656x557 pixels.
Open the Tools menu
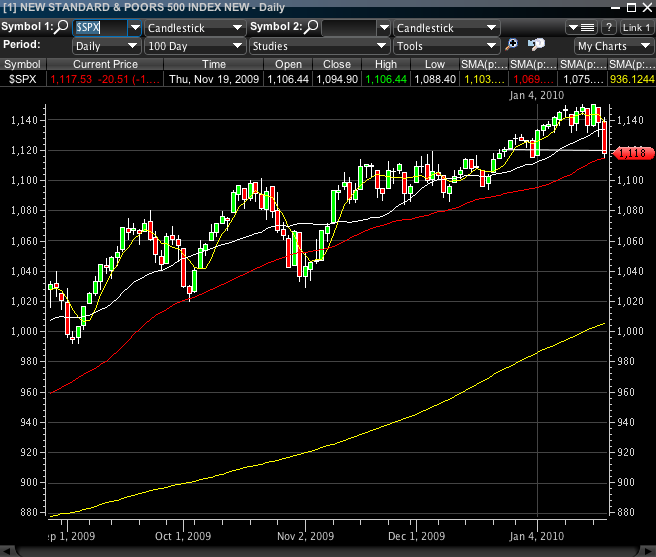coord(445,46)
